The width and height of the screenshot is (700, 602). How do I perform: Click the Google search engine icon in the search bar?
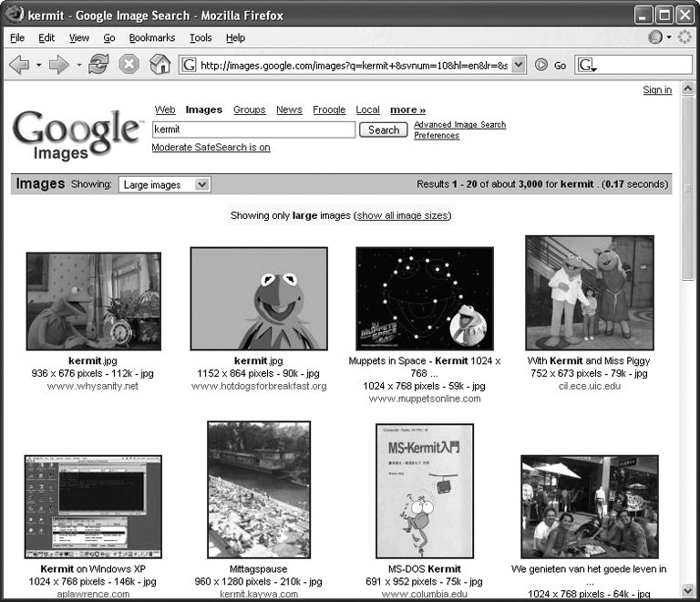coord(585,65)
